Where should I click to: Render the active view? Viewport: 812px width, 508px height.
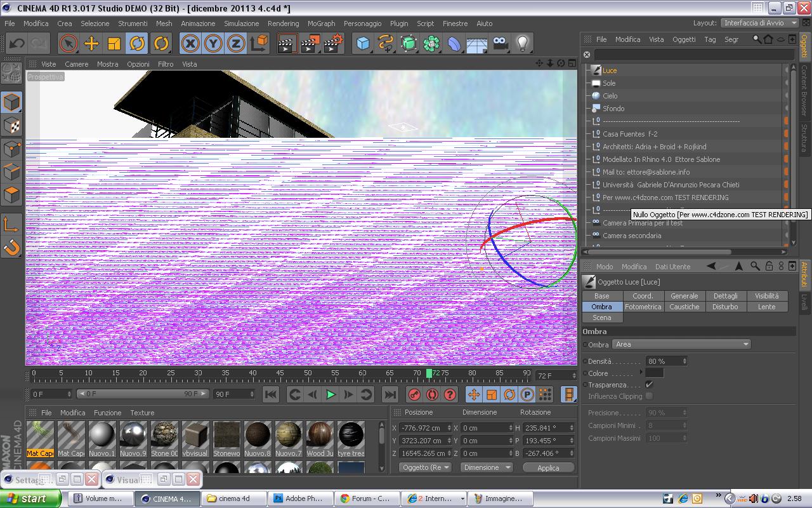287,44
